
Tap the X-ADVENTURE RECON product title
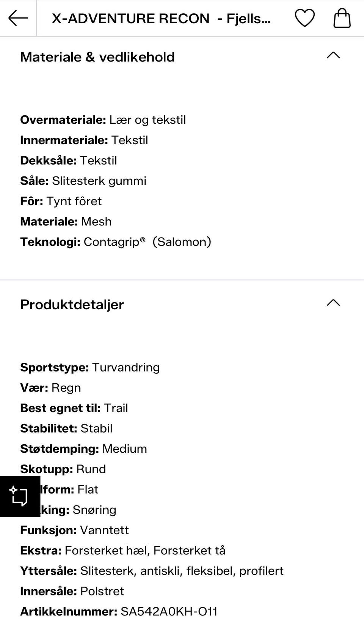click(x=161, y=18)
